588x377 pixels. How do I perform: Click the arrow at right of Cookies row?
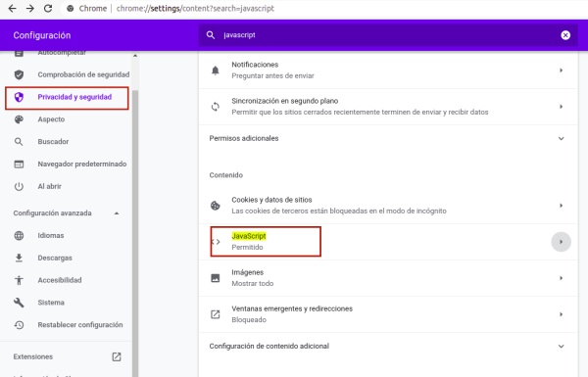561,206
